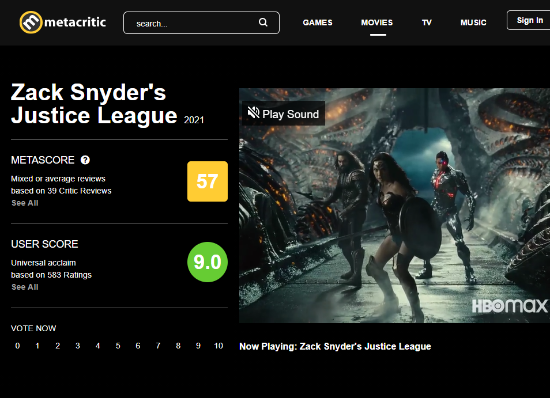Click the 'Universal acclaim' text
Viewport: 550px width, 398px height.
[x=43, y=263]
